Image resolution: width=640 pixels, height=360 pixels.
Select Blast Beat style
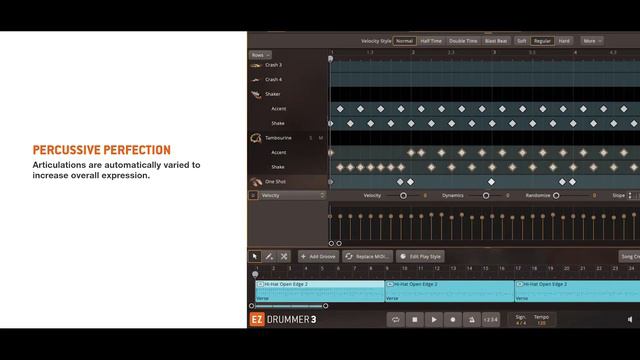coord(496,41)
